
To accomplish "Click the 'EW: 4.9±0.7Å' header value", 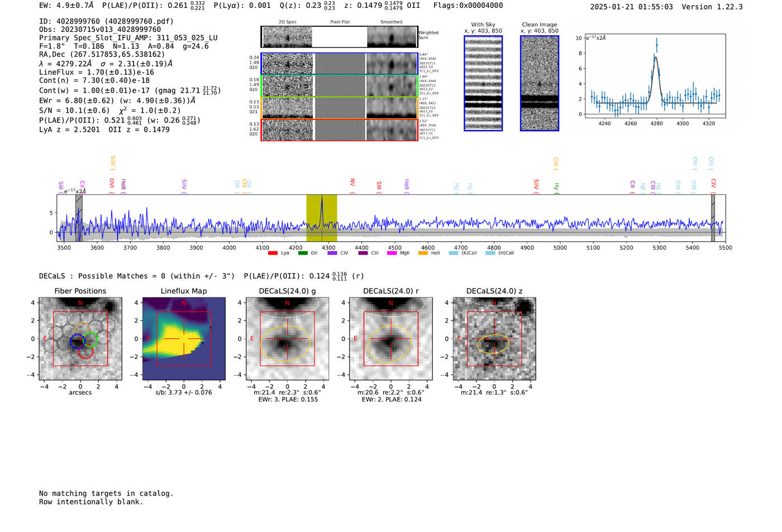I will coord(66,6).
